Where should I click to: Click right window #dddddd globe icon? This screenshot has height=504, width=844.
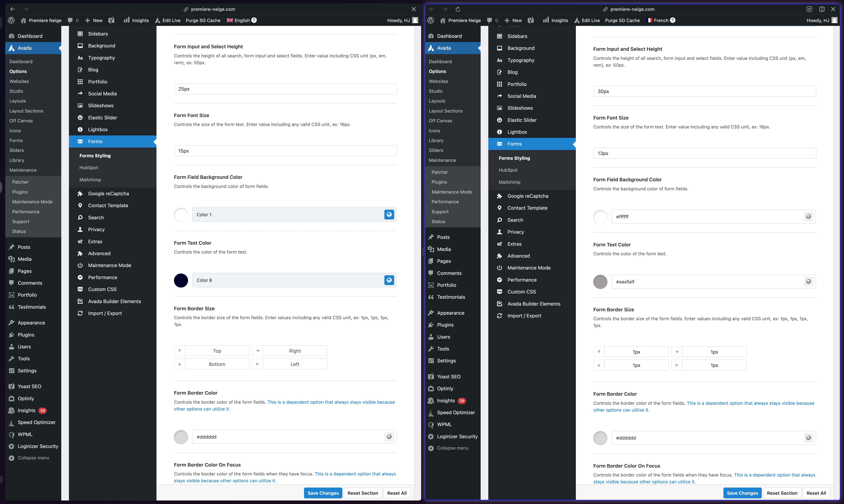[x=809, y=438]
